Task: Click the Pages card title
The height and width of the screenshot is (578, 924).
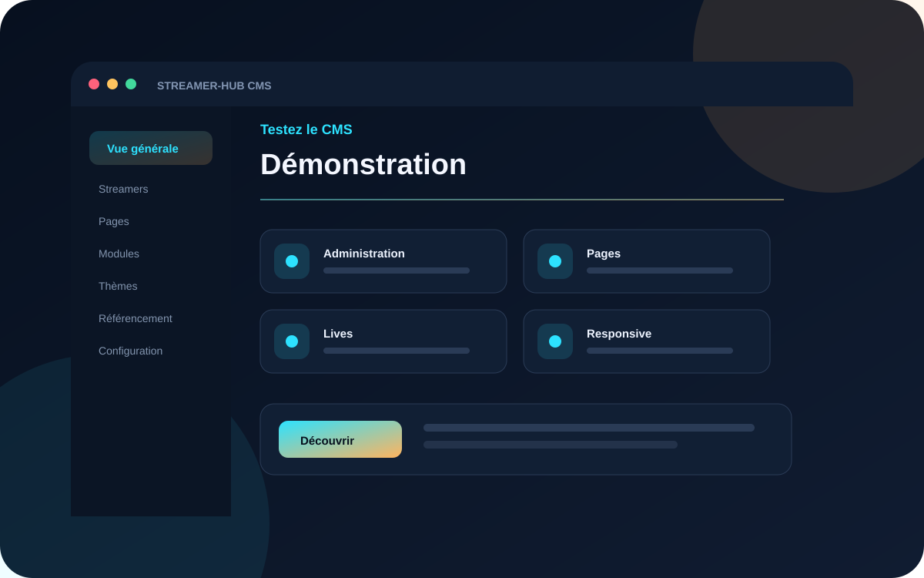Action: coord(604,253)
